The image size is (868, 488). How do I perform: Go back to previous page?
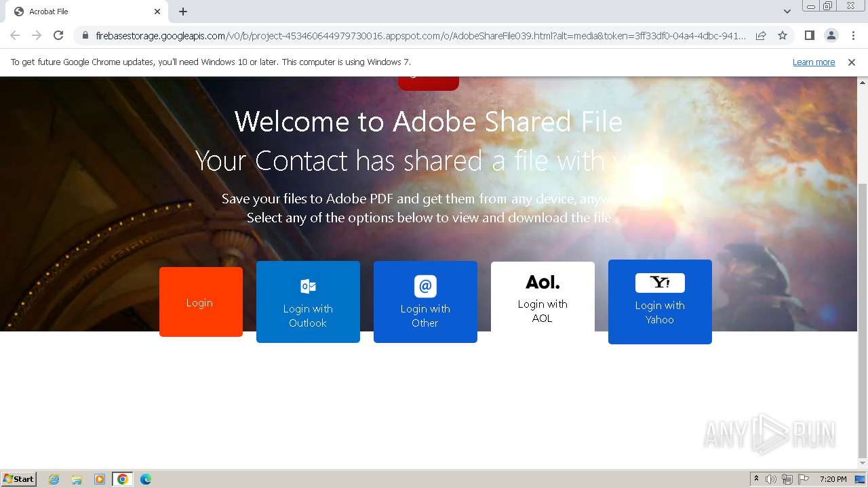point(15,35)
